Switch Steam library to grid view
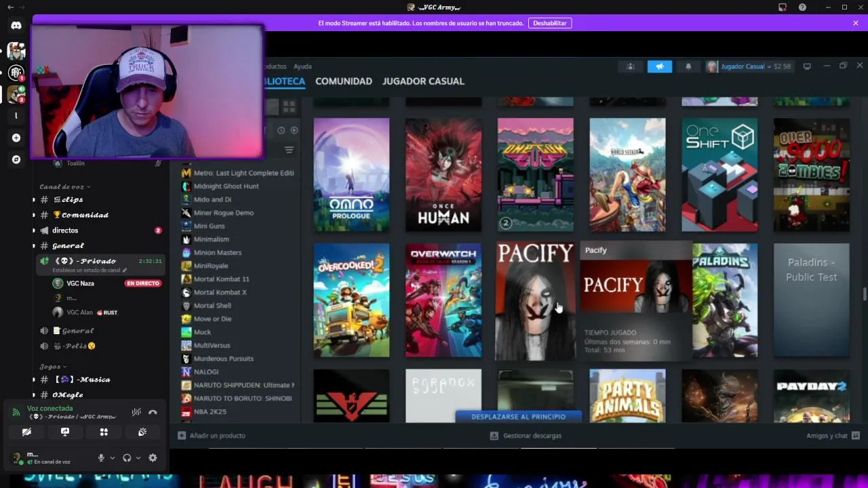 click(289, 107)
